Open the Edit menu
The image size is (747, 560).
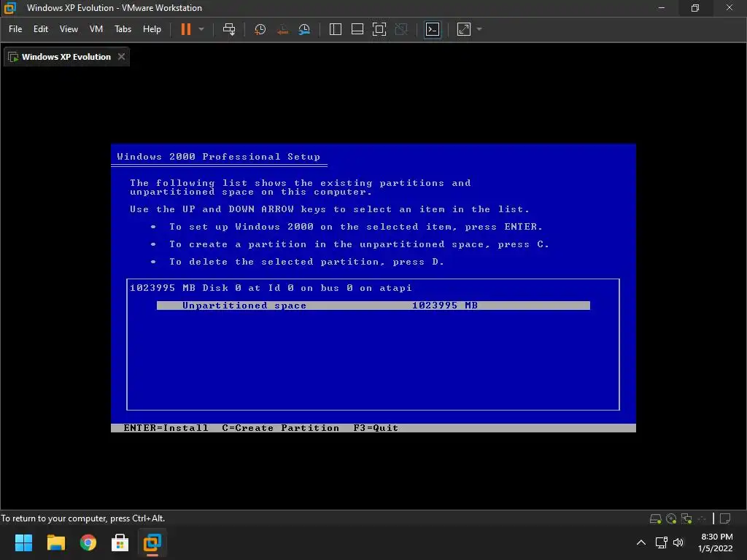pos(41,29)
